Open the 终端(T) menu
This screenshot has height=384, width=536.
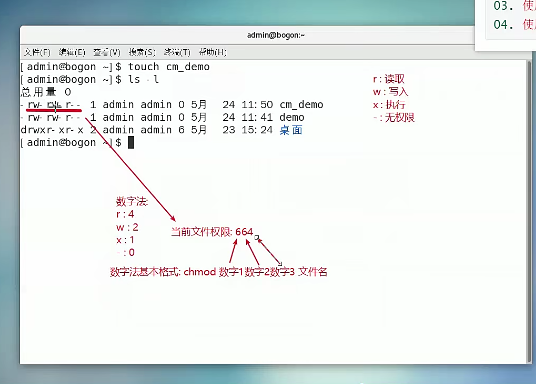pos(177,52)
